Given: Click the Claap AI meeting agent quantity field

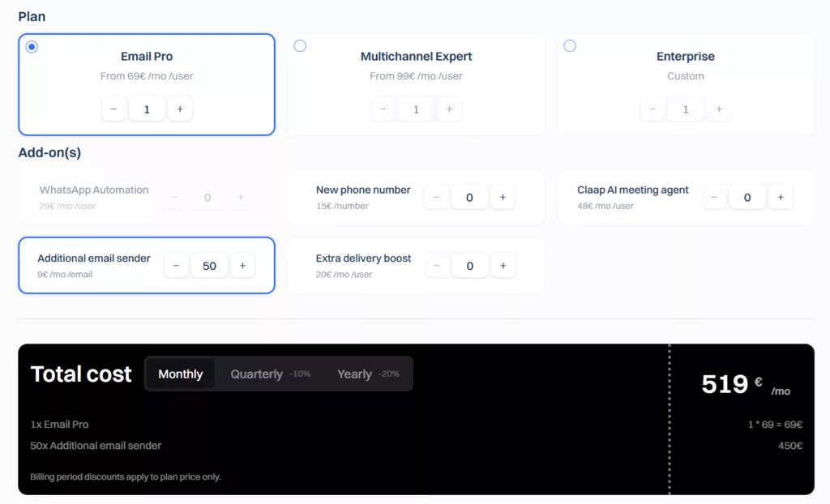Looking at the screenshot, I should click(747, 197).
